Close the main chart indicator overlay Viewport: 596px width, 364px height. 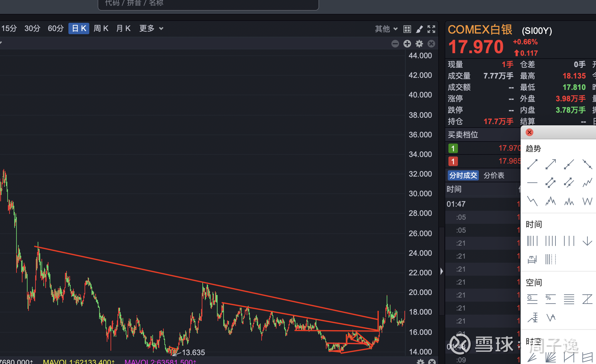tap(431, 44)
